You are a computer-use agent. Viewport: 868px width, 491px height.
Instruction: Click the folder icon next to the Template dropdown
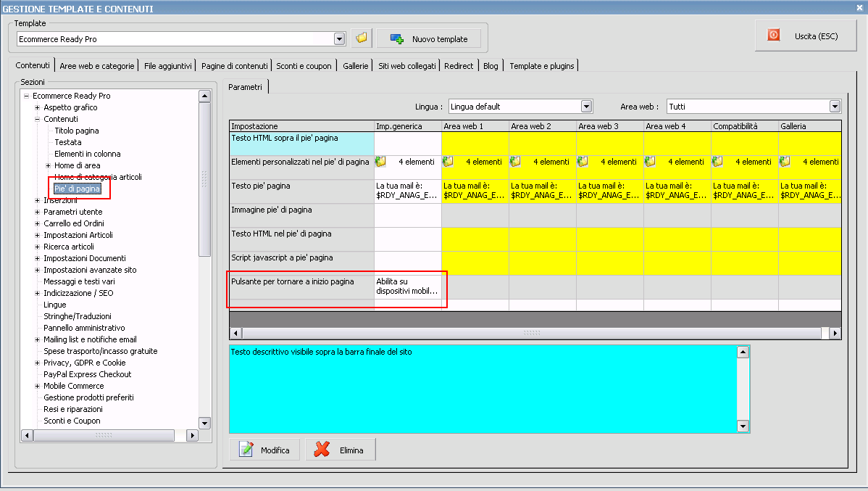point(362,38)
